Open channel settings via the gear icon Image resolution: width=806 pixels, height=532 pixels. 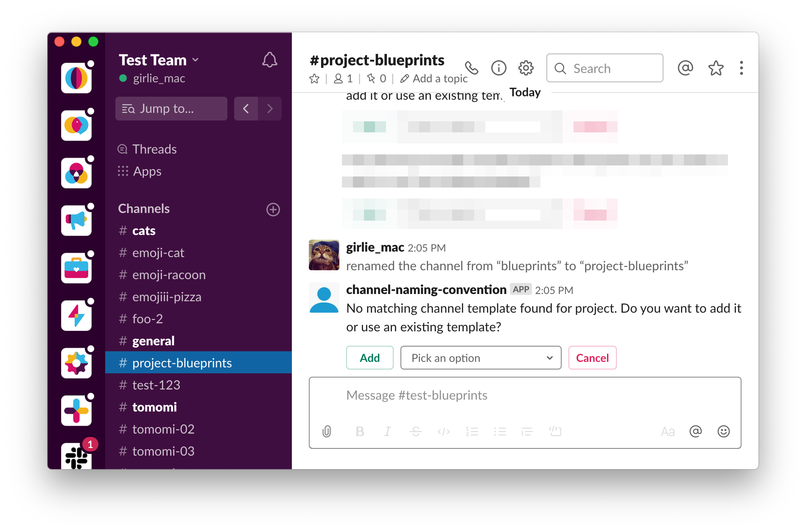[526, 68]
